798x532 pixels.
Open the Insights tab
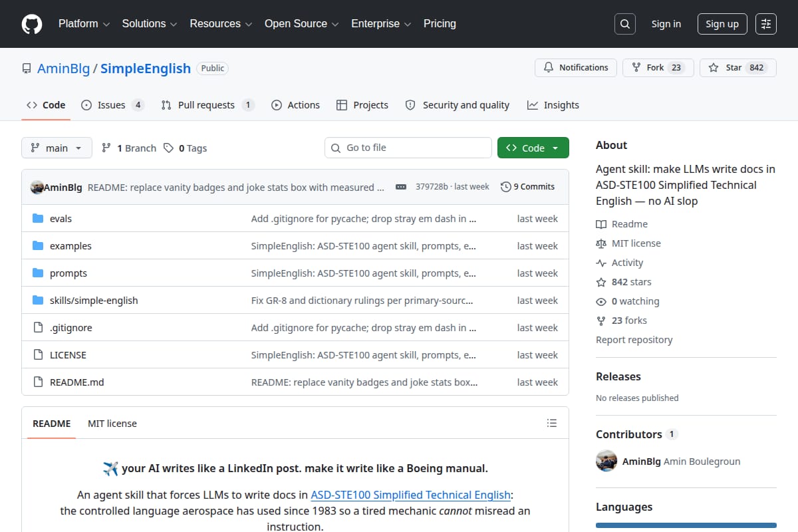(553, 105)
